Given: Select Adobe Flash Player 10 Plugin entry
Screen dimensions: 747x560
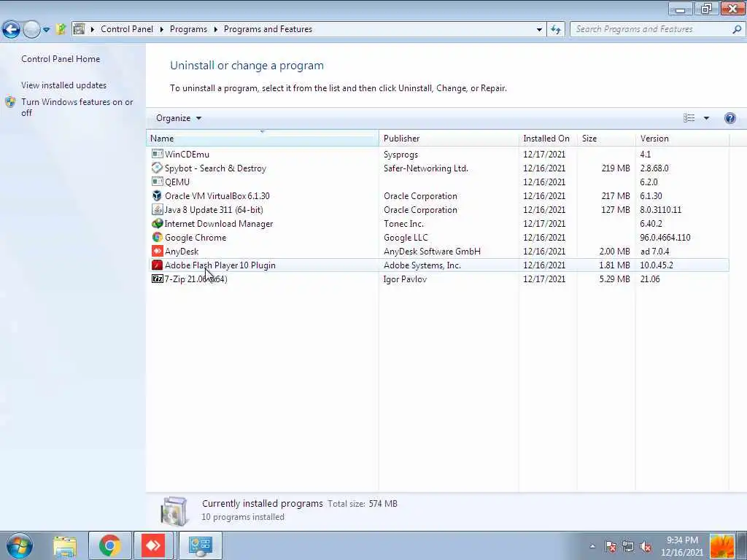Looking at the screenshot, I should [220, 265].
